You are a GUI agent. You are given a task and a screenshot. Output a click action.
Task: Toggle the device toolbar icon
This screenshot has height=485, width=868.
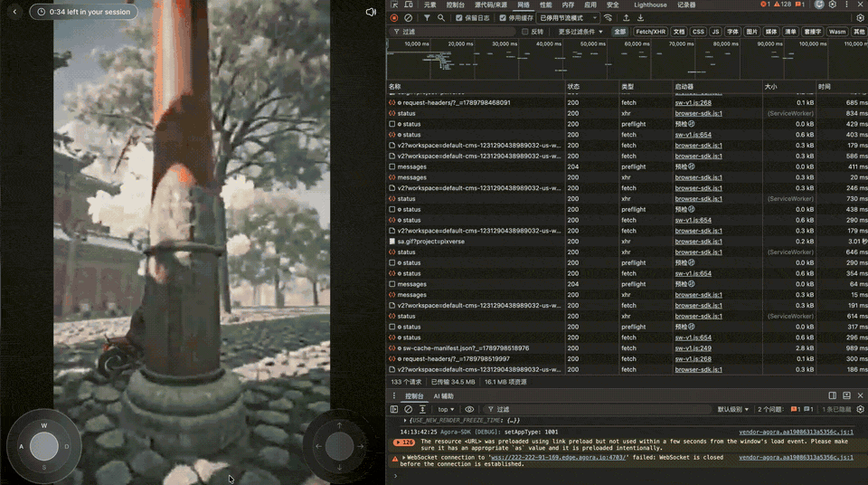[x=409, y=5]
